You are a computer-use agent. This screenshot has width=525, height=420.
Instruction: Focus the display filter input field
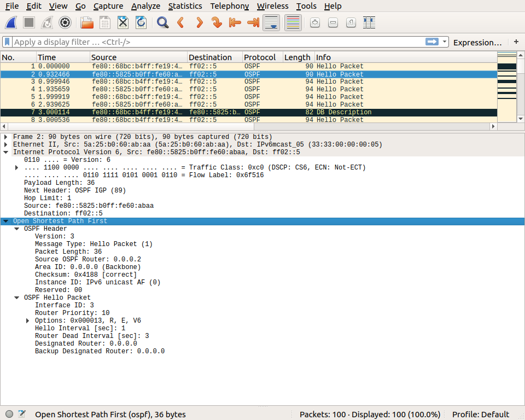(218, 42)
